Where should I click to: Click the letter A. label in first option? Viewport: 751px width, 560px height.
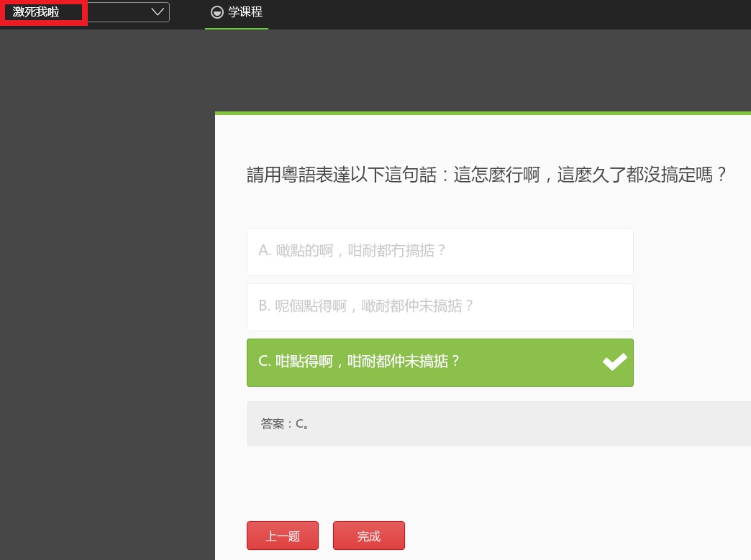265,251
